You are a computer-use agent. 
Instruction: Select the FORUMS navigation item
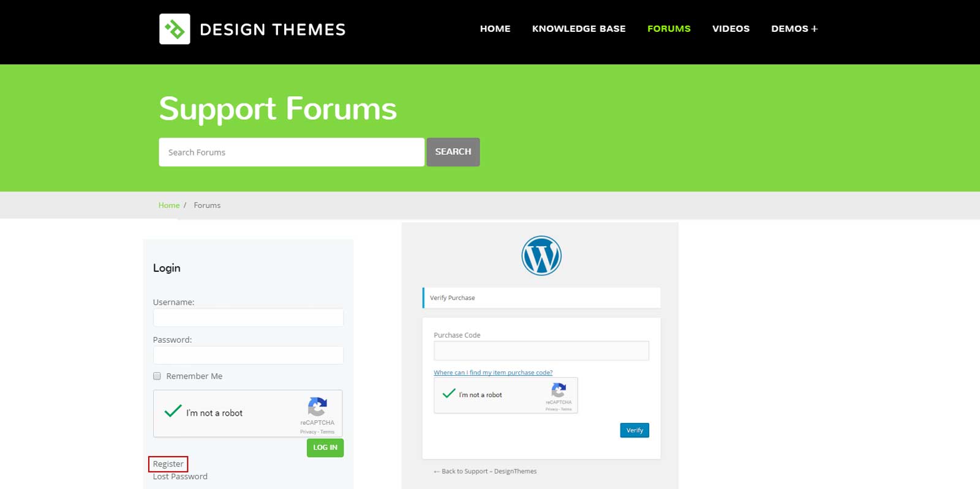(x=669, y=29)
